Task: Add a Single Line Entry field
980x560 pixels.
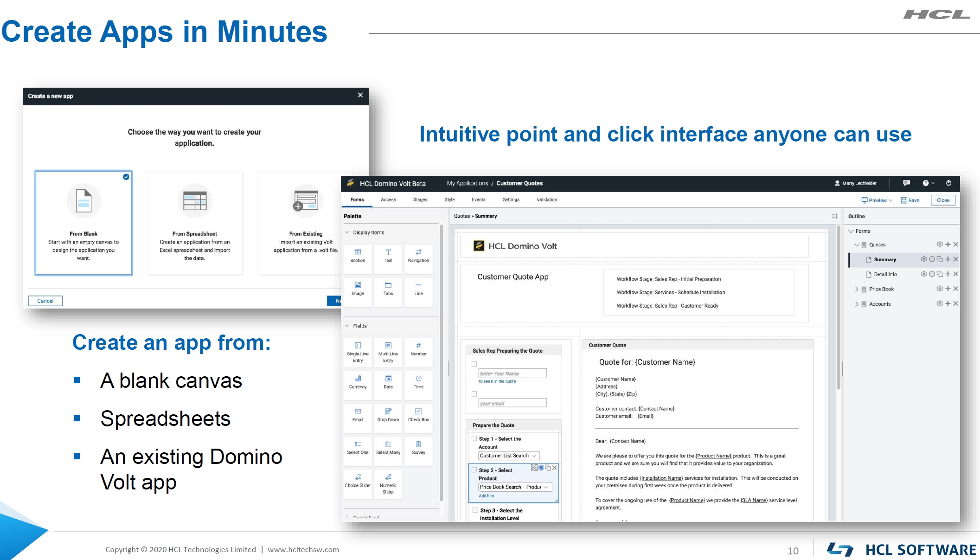Action: (358, 352)
